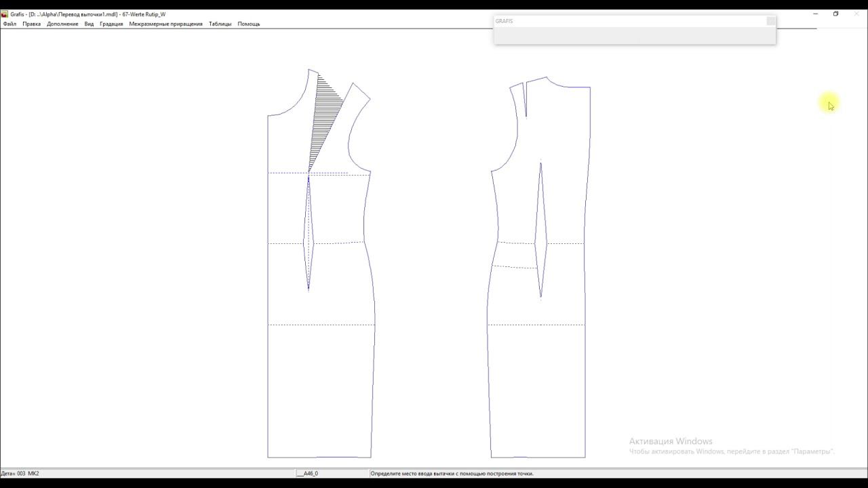Open the Файл menu
Screen dimensions: 868x488
click(x=9, y=24)
